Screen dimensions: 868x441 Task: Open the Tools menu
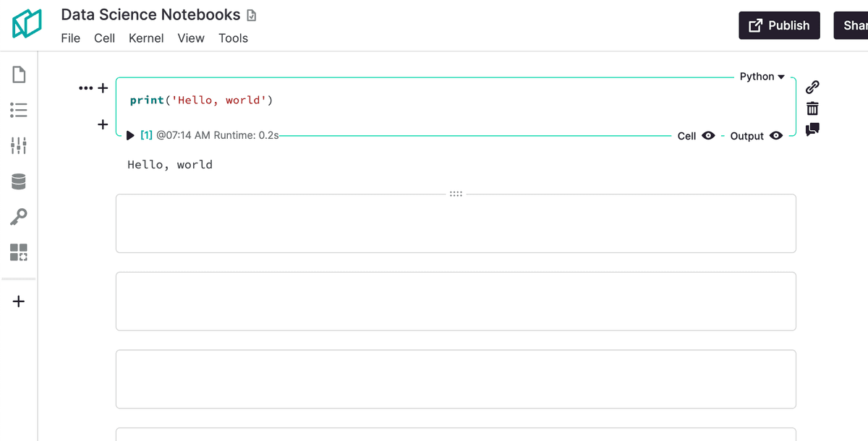point(233,38)
